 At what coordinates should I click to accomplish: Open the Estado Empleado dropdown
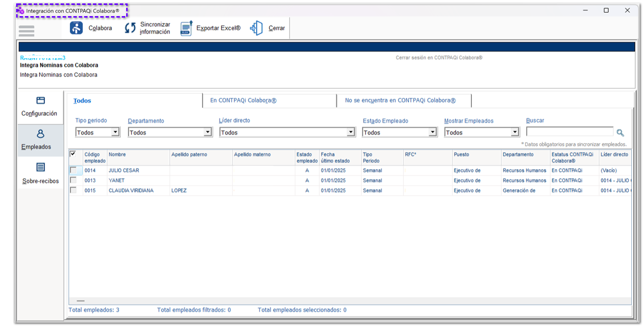click(x=432, y=132)
